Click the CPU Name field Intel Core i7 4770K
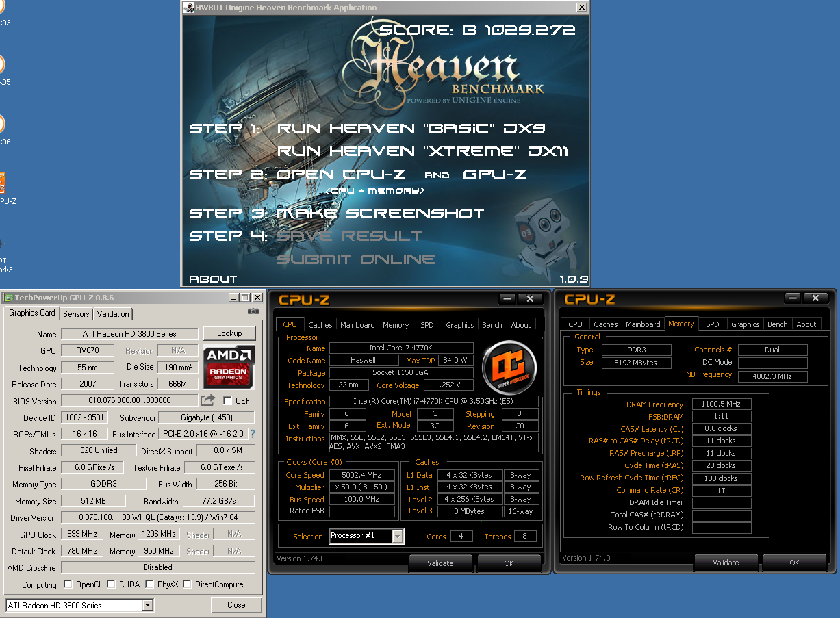The height and width of the screenshot is (618, 840). point(401,348)
